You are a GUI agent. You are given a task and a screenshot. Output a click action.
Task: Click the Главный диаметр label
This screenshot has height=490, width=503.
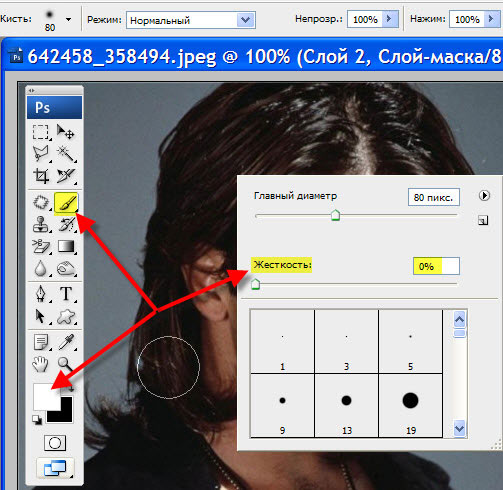click(295, 196)
